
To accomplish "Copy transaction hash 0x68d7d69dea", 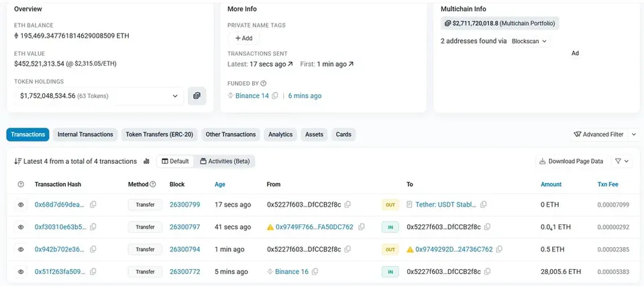I will pos(93,204).
